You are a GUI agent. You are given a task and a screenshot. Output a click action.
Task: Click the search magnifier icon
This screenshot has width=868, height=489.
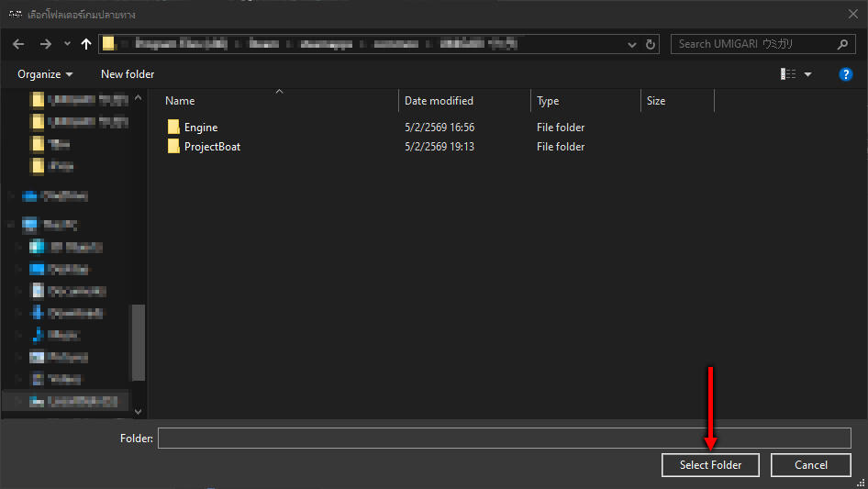842,44
